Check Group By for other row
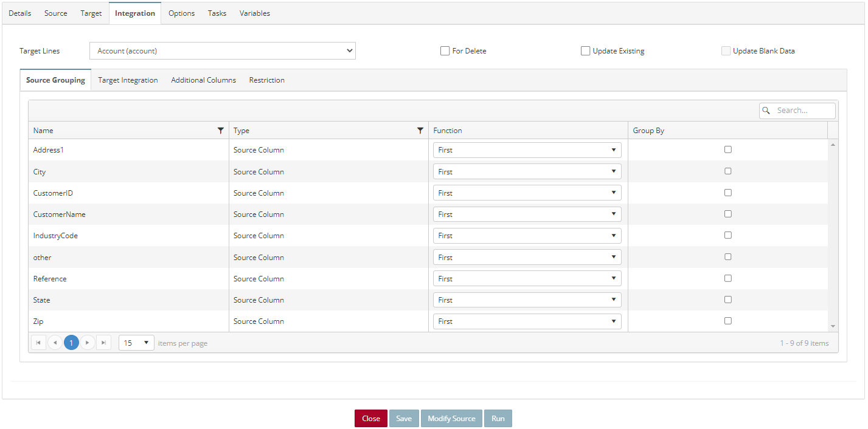Image resolution: width=868 pixels, height=429 pixels. pyautogui.click(x=728, y=257)
